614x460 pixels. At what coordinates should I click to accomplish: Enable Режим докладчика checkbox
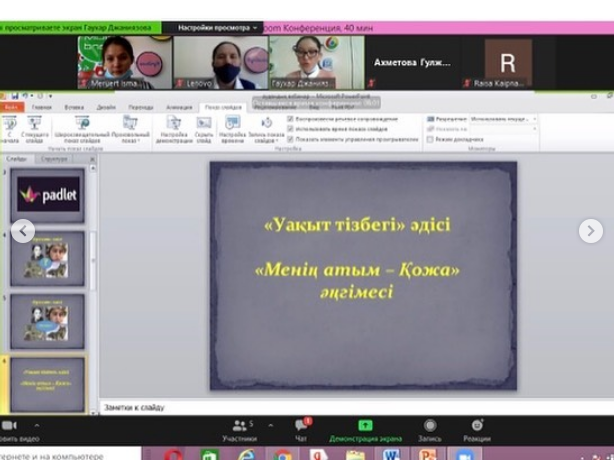click(431, 139)
